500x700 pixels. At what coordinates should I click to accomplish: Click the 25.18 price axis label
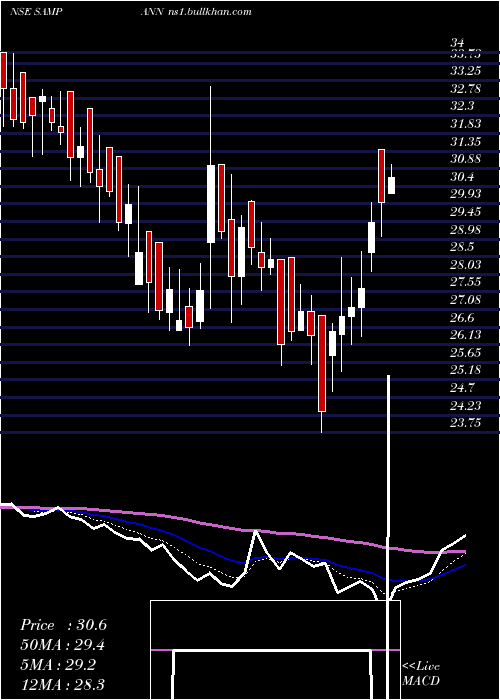point(465,370)
